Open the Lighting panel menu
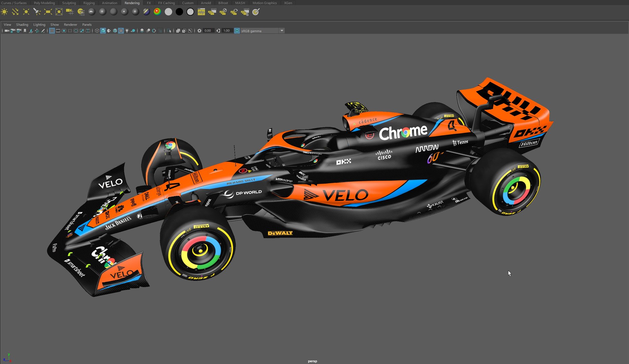 pos(39,25)
